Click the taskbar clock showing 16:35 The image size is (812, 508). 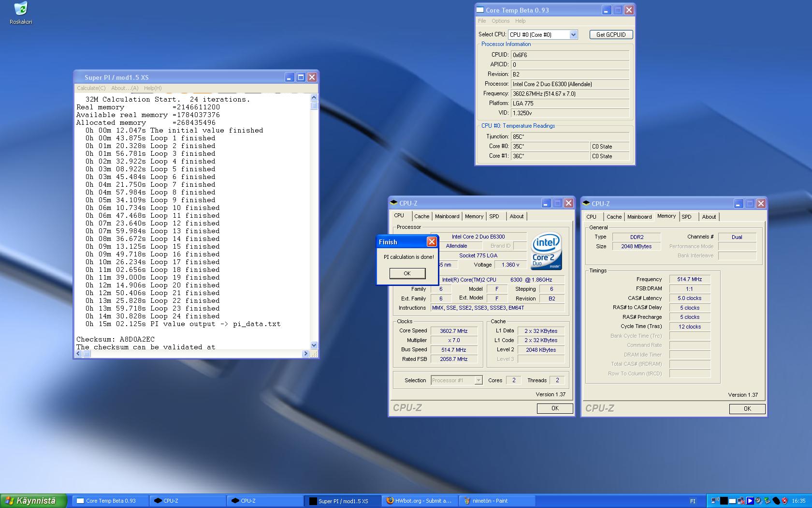[x=798, y=501]
